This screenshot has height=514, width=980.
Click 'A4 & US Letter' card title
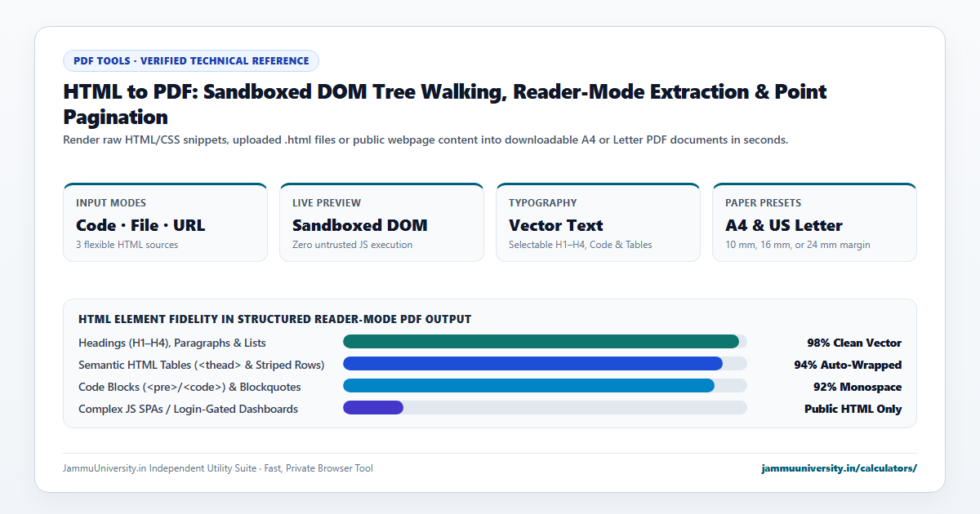pos(784,225)
